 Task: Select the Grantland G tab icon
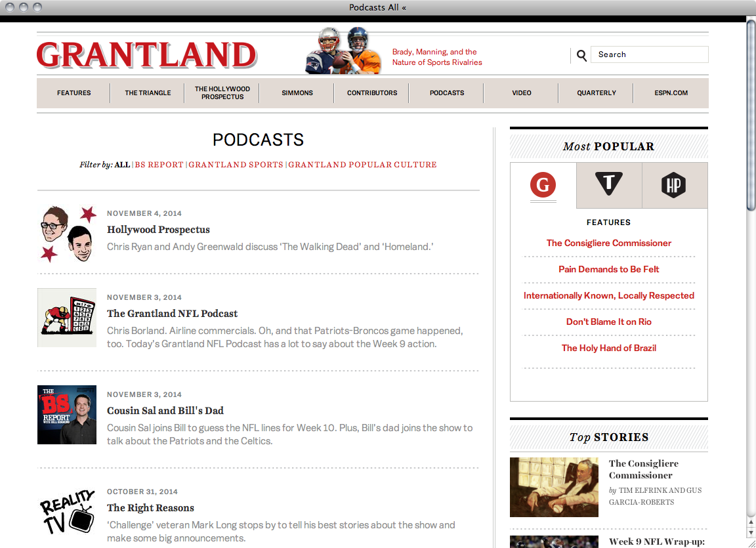click(543, 186)
